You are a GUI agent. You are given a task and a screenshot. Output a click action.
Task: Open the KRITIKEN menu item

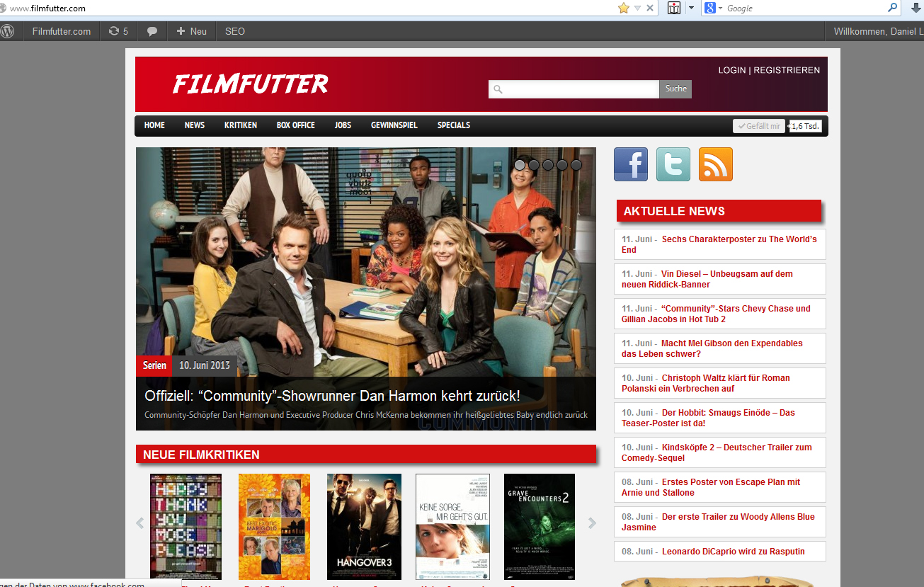[240, 125]
